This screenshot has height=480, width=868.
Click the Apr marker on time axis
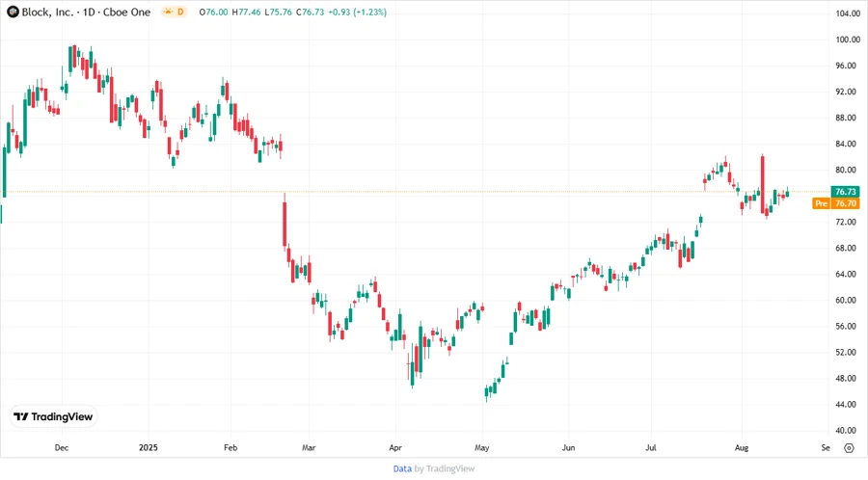pyautogui.click(x=395, y=447)
